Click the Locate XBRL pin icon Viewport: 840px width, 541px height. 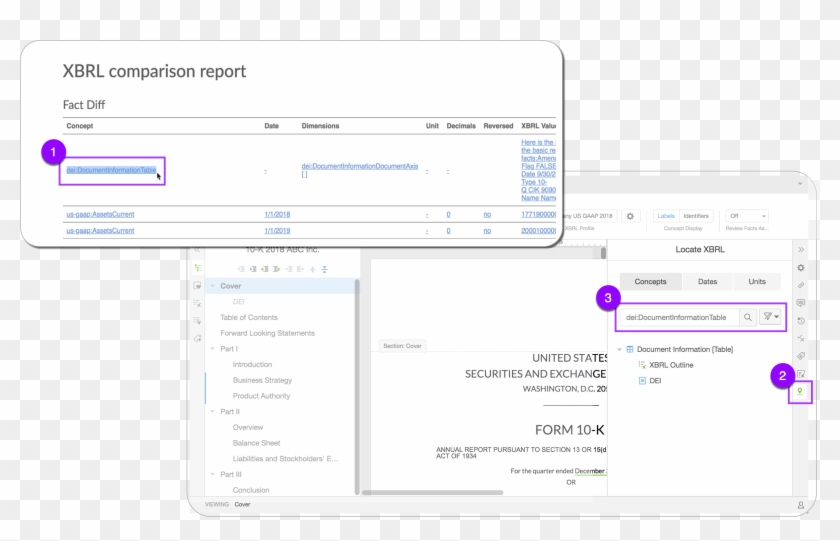click(x=800, y=393)
